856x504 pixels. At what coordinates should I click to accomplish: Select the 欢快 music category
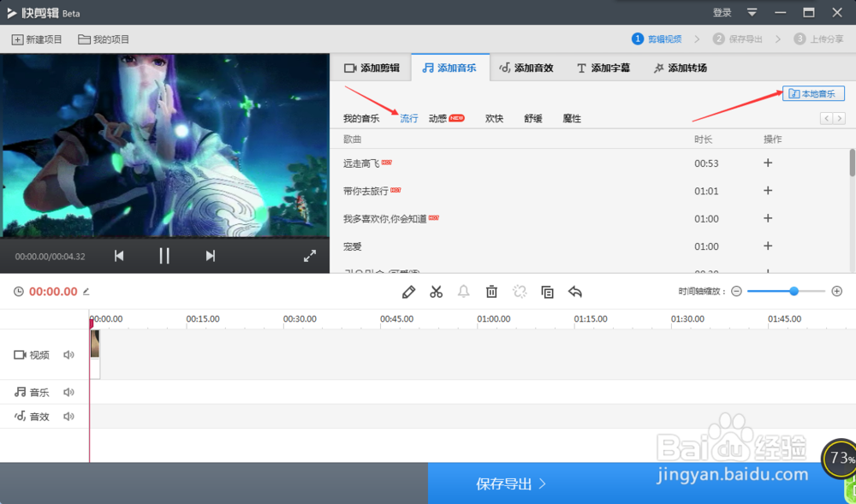coord(494,118)
